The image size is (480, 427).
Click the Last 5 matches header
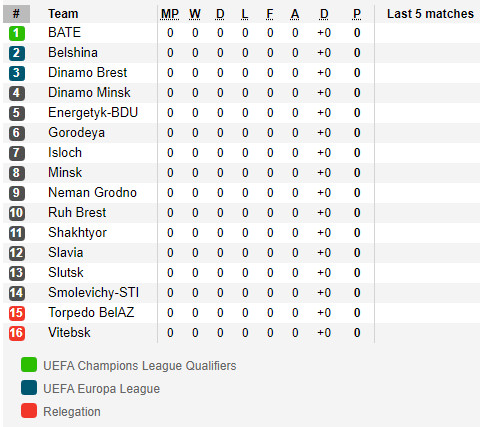(430, 14)
